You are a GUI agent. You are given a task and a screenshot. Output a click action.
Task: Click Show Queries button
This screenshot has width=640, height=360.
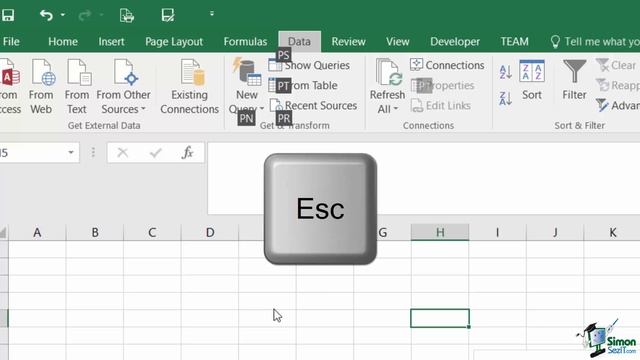(309, 65)
